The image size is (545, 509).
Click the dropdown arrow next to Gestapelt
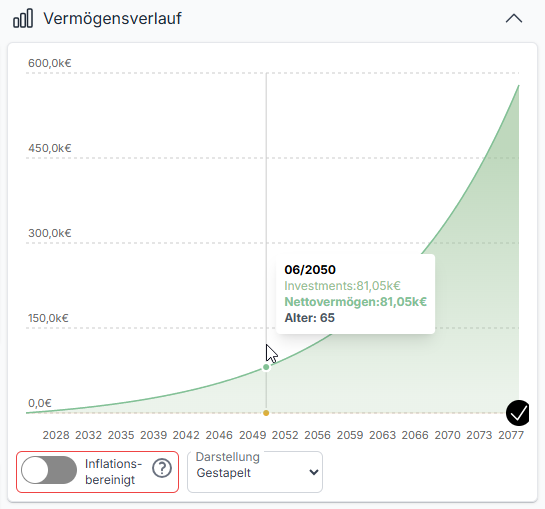coord(314,472)
